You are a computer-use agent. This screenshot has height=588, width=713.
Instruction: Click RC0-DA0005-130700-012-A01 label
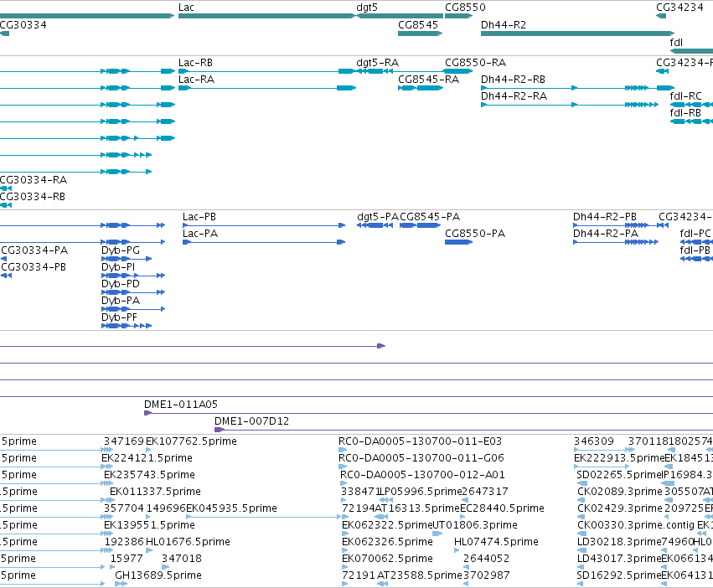tap(422, 475)
